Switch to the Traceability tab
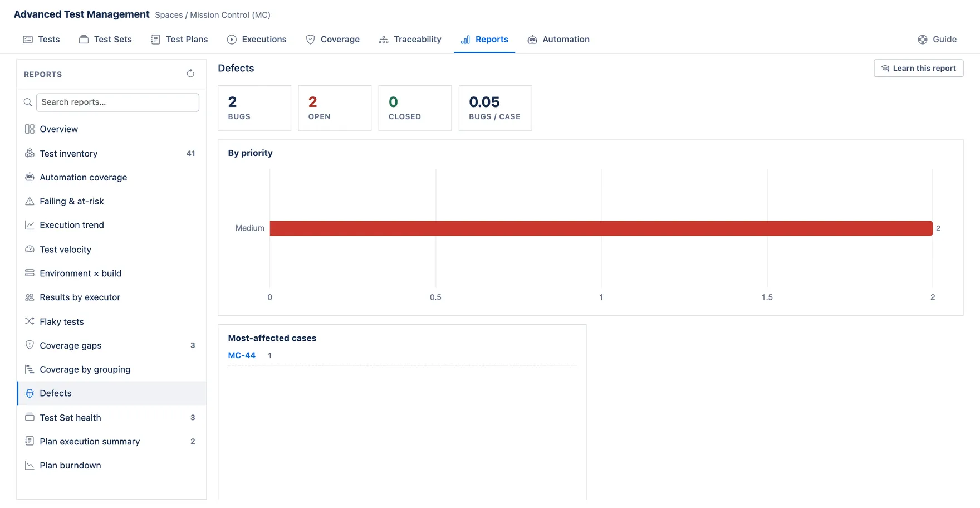The width and height of the screenshot is (980, 508). [x=410, y=40]
